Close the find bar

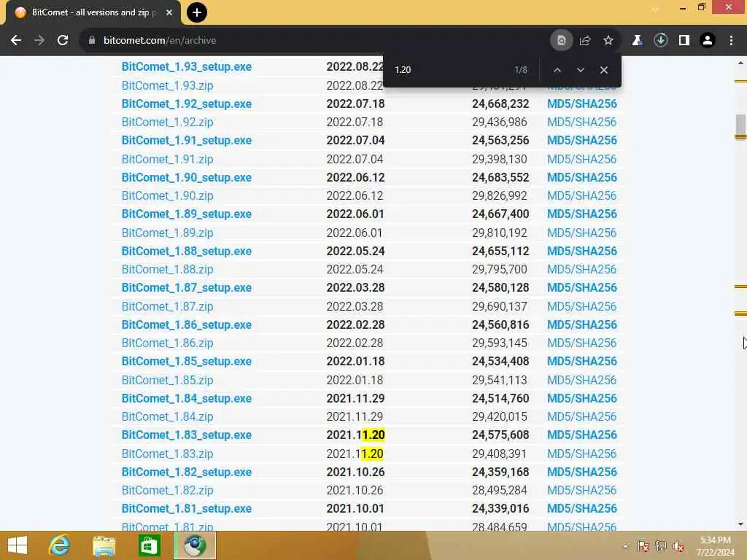click(603, 70)
